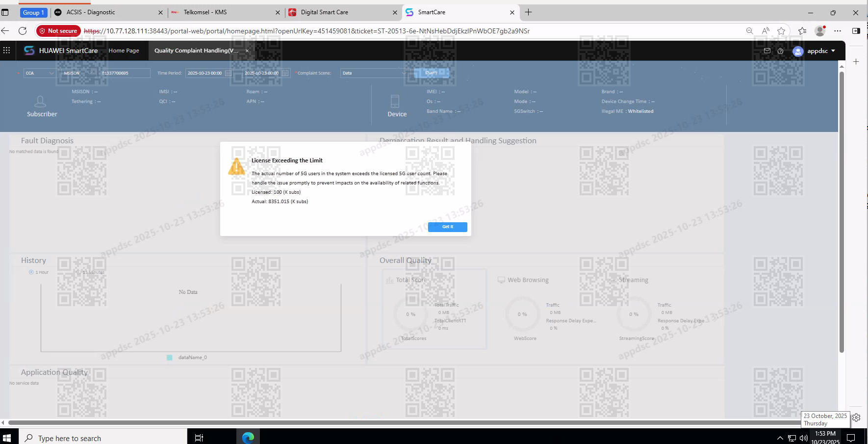Open browser Settings and more menu

coord(838,31)
